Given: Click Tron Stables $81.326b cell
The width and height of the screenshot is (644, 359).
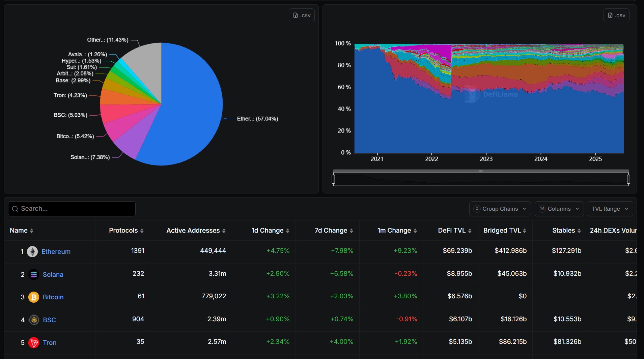Looking at the screenshot, I should (567, 341).
